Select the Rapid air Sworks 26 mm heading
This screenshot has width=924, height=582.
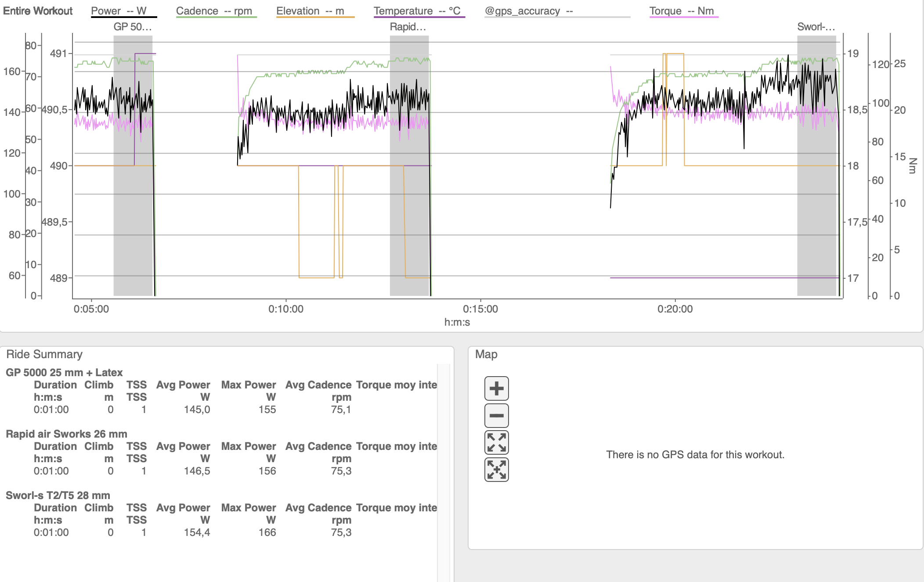tap(66, 434)
